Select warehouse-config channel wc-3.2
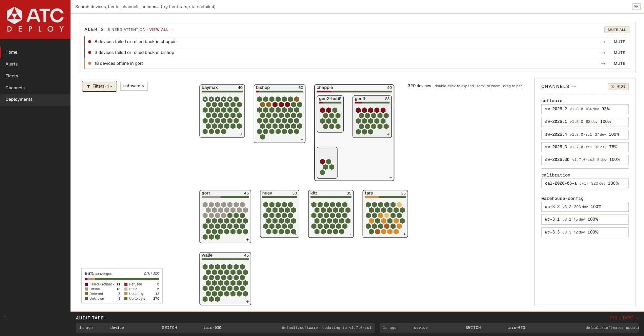This screenshot has height=336, width=644. pos(585,207)
